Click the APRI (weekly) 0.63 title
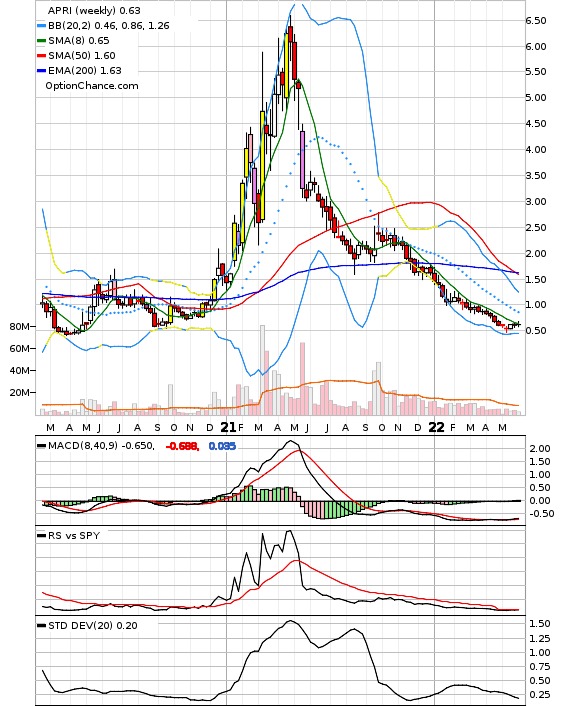The image size is (566, 706). [x=94, y=10]
